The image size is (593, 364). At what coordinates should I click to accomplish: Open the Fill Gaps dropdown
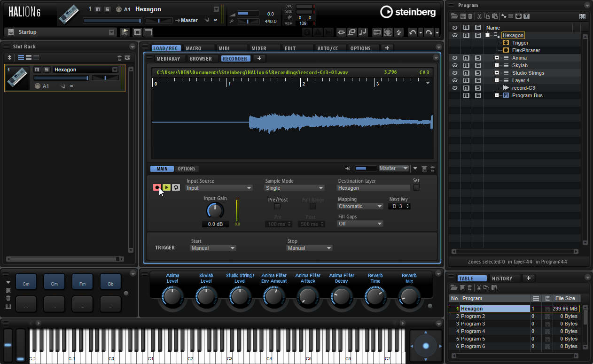360,224
